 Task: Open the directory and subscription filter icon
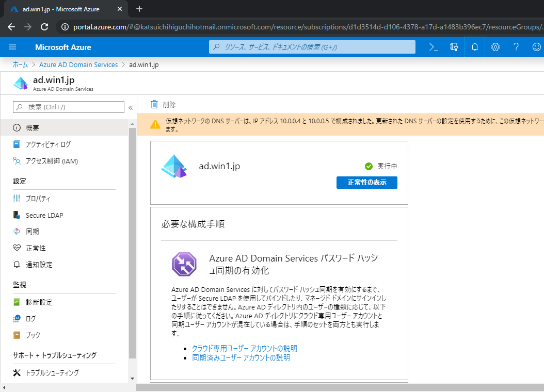pyautogui.click(x=454, y=47)
